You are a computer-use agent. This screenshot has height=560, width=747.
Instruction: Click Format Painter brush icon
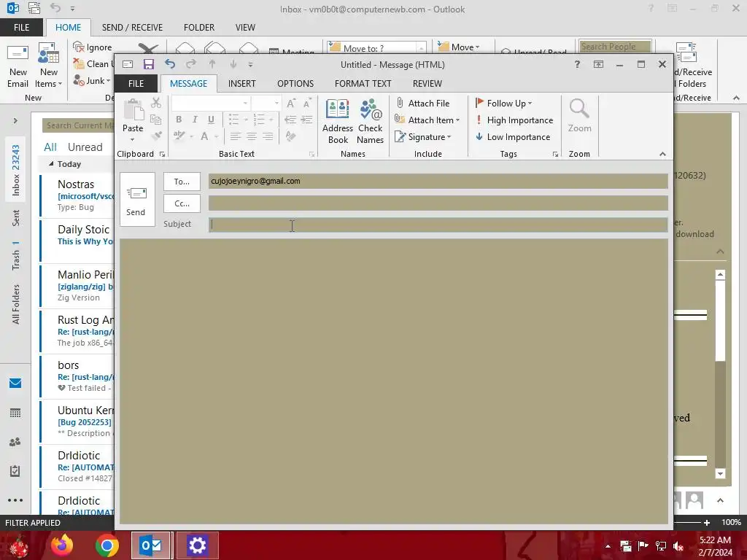(156, 136)
